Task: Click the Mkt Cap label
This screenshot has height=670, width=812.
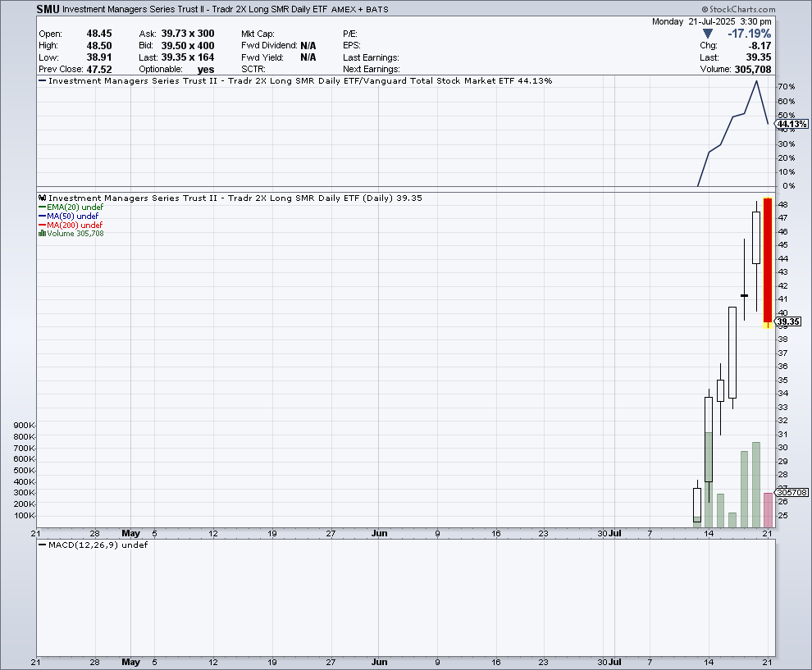Action: 258,34
